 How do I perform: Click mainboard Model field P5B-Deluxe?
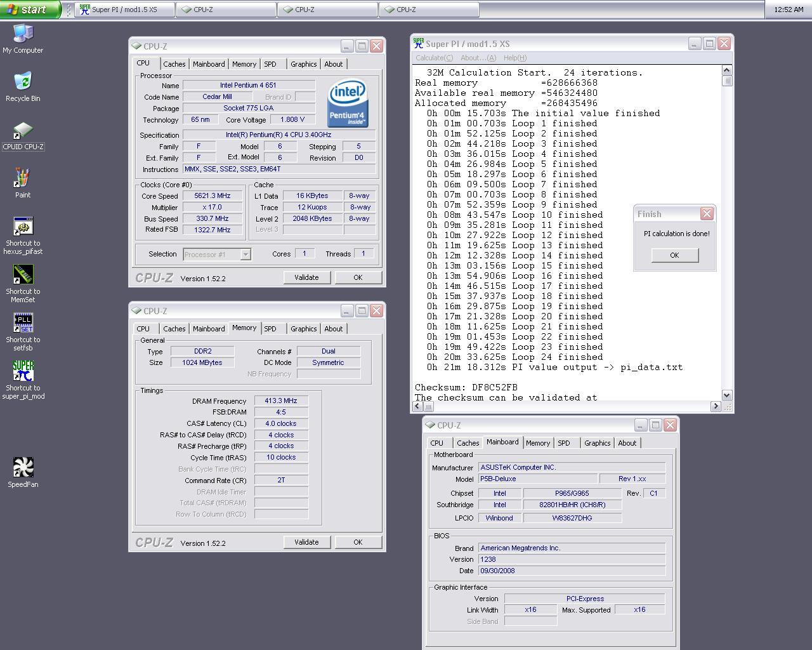click(x=537, y=479)
